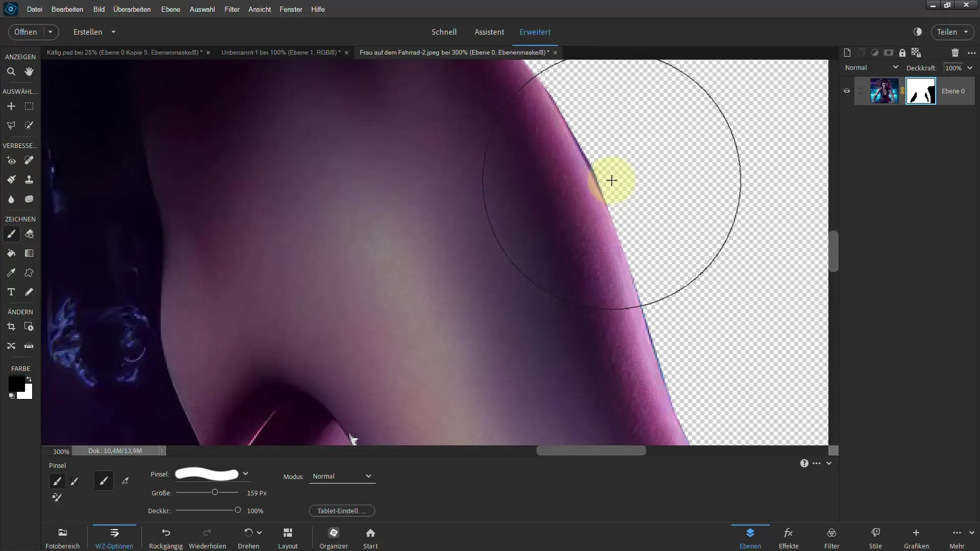
Task: Click the Erweitert tab
Action: (x=535, y=32)
